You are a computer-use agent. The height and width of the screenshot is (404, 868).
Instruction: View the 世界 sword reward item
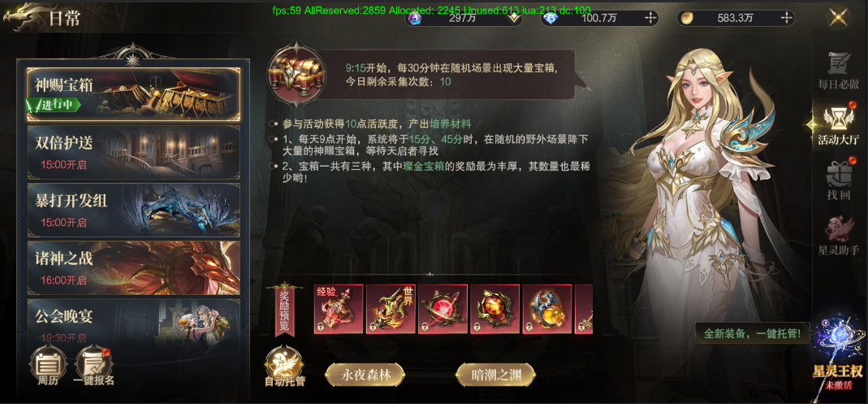(x=391, y=309)
